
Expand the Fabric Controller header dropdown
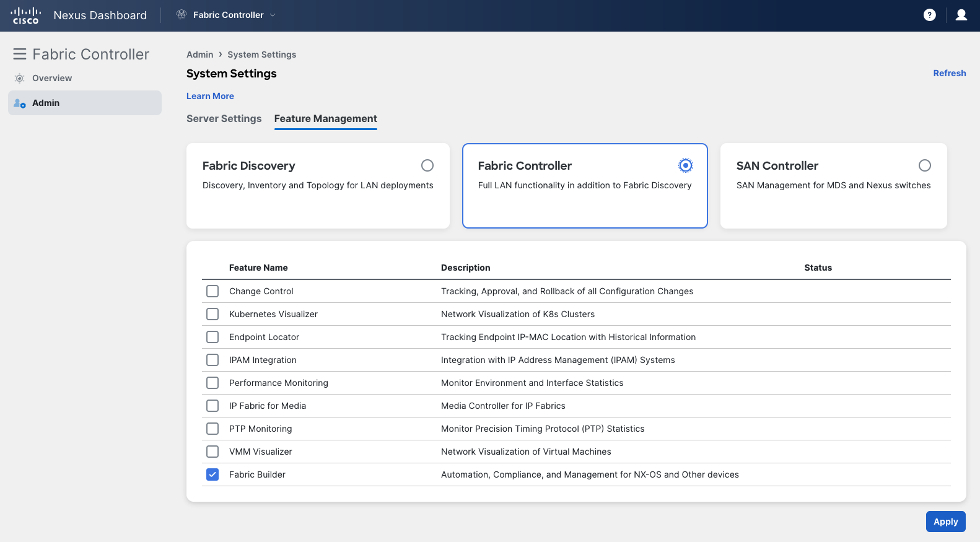tap(273, 15)
